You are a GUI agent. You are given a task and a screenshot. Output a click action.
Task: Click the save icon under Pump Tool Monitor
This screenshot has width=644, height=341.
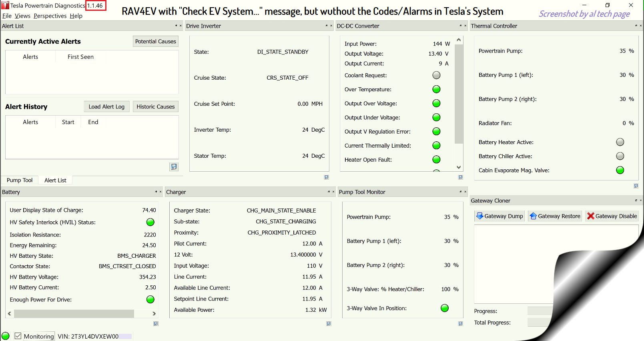[x=460, y=324]
